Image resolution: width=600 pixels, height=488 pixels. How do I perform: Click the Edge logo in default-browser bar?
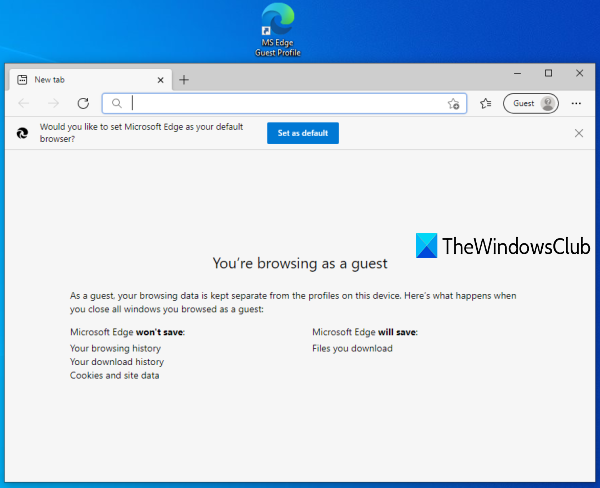[22, 133]
